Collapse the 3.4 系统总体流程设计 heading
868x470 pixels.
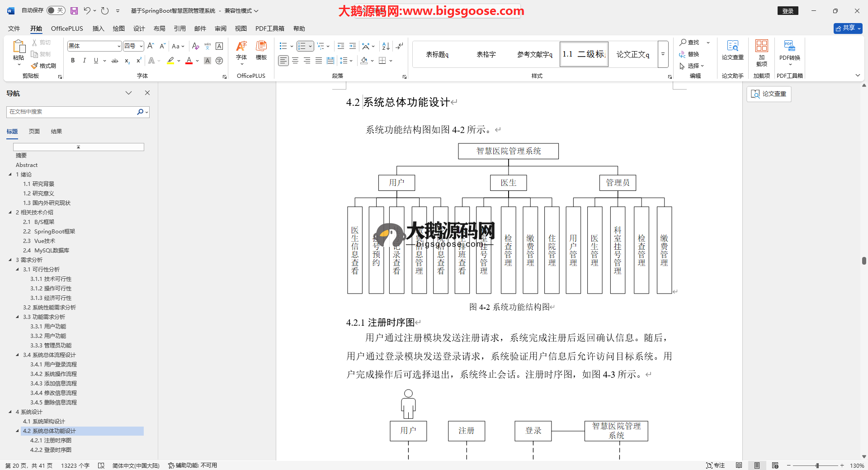18,355
